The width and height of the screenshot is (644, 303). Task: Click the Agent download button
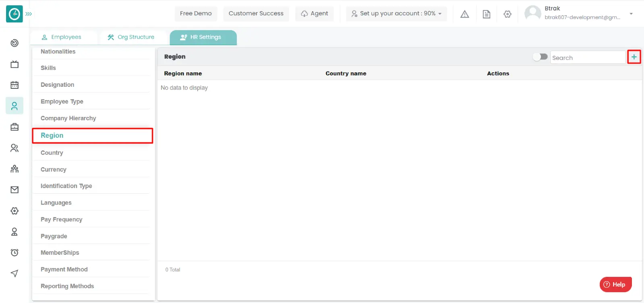[x=314, y=13]
